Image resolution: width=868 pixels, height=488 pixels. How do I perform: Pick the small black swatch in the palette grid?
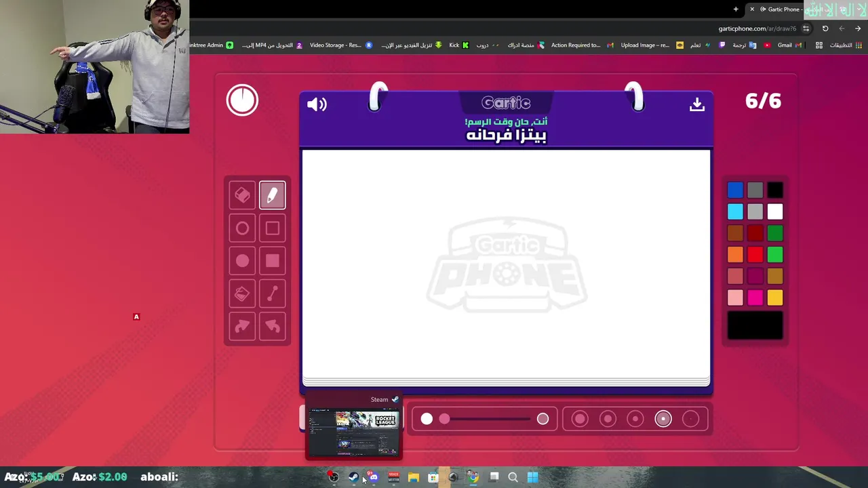[775, 190]
